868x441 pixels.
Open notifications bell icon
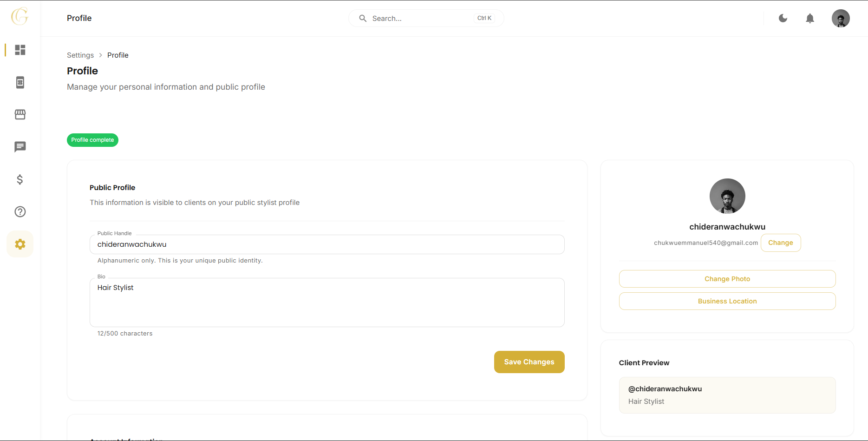(810, 18)
